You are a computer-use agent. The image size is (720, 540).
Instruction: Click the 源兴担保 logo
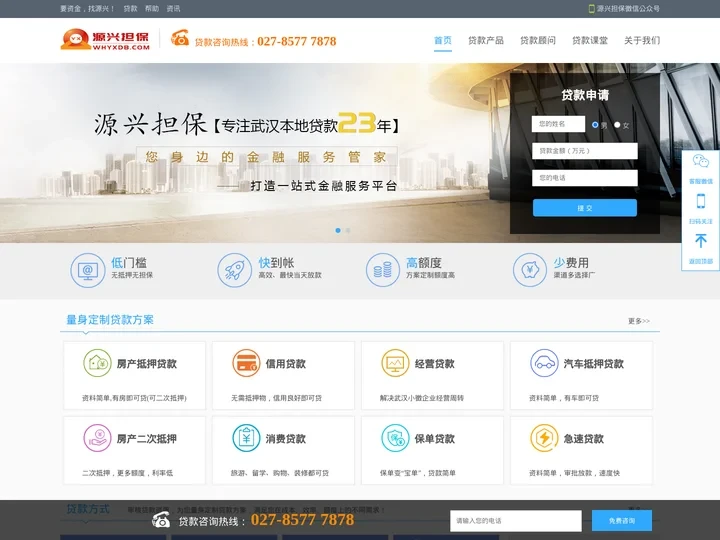pos(105,39)
